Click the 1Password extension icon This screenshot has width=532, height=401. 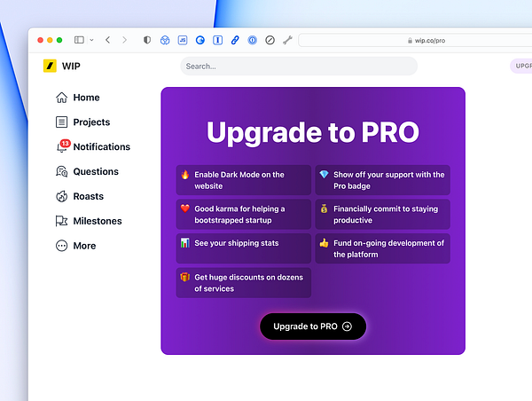(252, 41)
